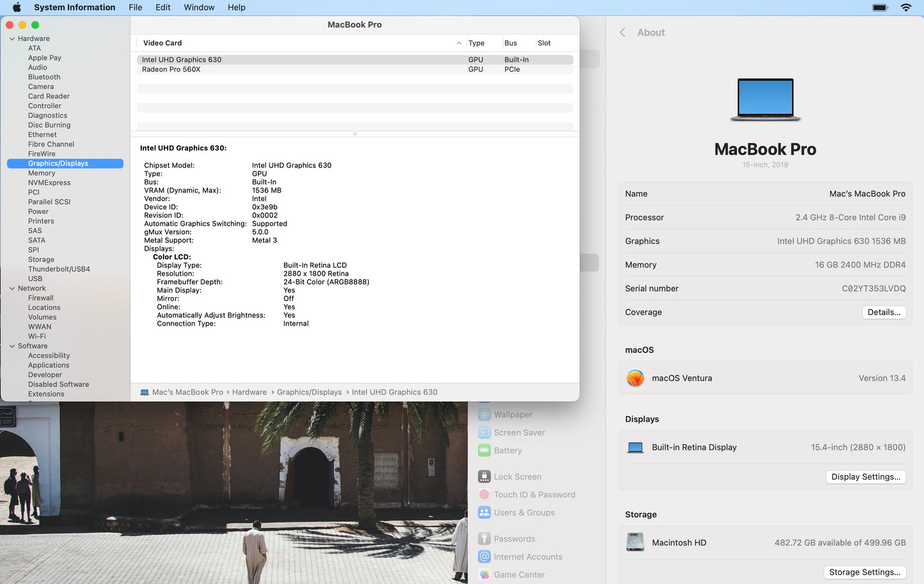Click the Coverage Details button

click(883, 312)
